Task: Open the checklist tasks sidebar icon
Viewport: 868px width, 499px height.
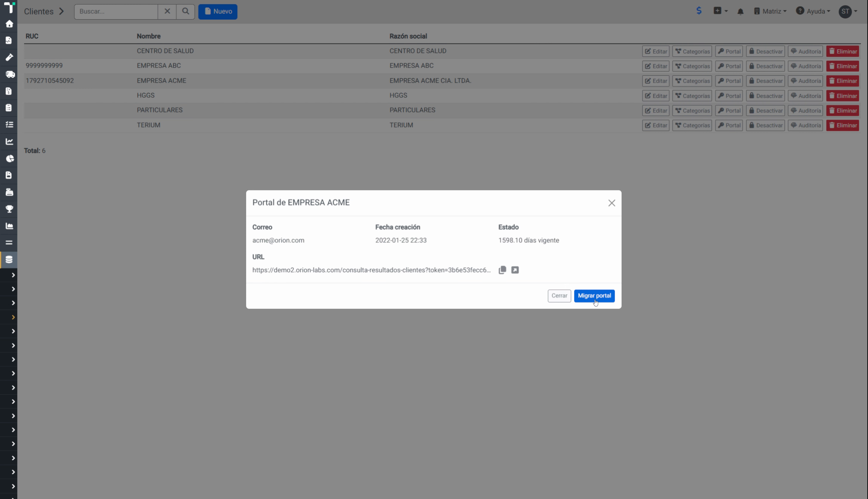Action: pyautogui.click(x=9, y=125)
